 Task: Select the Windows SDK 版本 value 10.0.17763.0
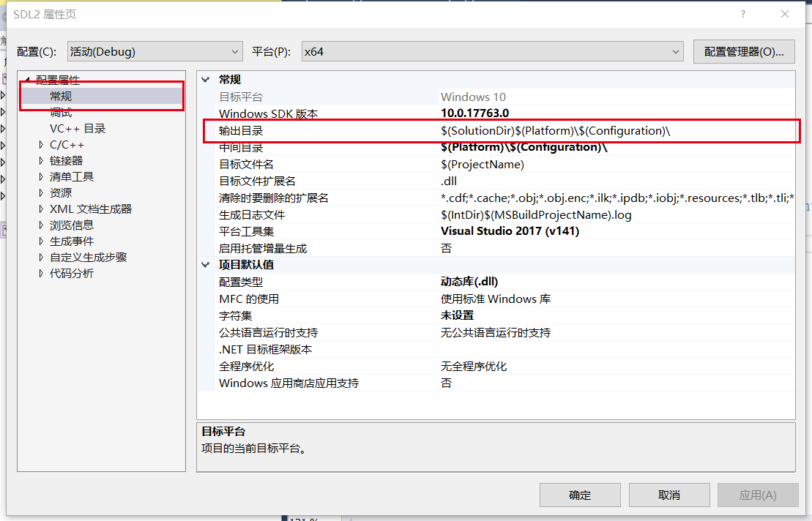coord(475,113)
